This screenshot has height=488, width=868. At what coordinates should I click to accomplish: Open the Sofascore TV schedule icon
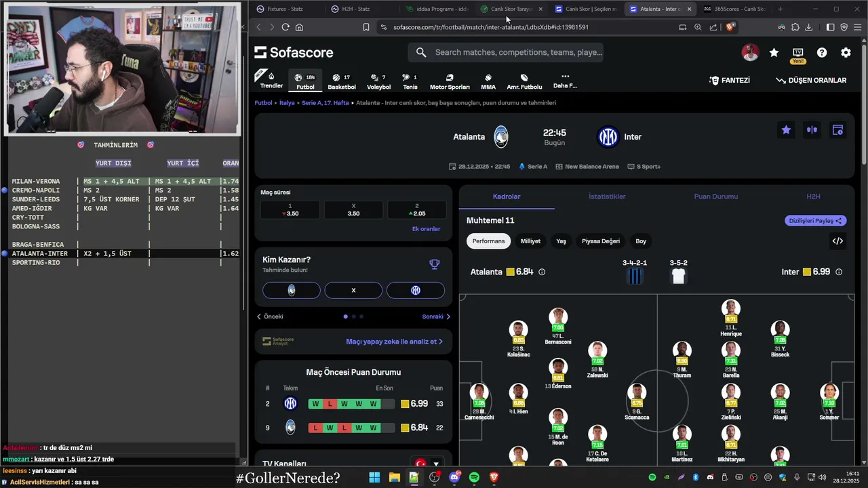pos(798,52)
